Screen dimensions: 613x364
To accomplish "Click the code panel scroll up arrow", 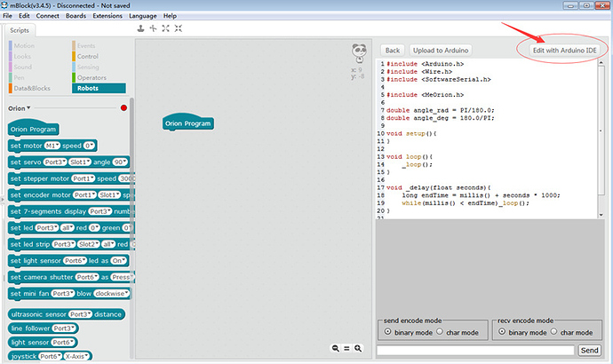I will pos(601,62).
